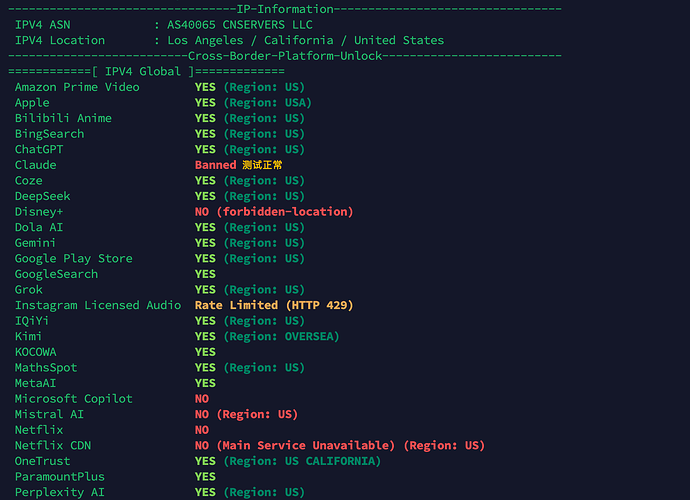Click 'NO (forbidden-location)' result
The height and width of the screenshot is (500, 690).
(274, 212)
